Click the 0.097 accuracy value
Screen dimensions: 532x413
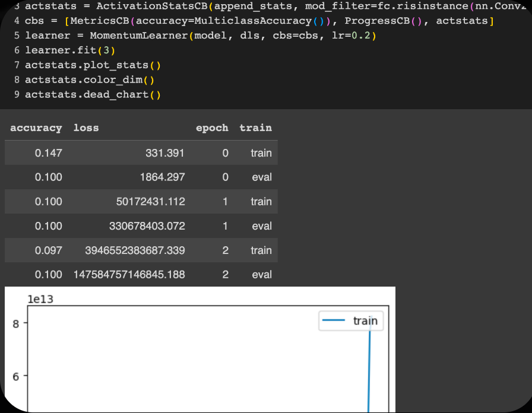coord(48,250)
